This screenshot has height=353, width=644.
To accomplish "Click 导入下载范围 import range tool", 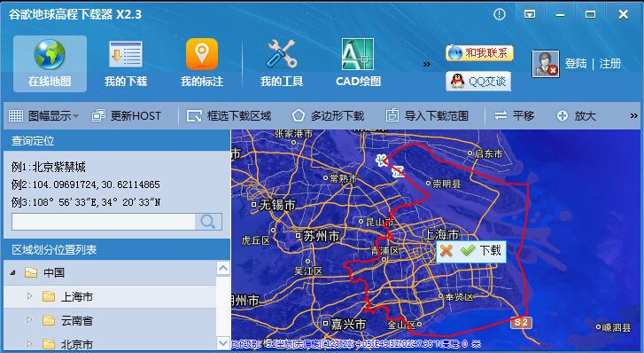I will point(427,115).
